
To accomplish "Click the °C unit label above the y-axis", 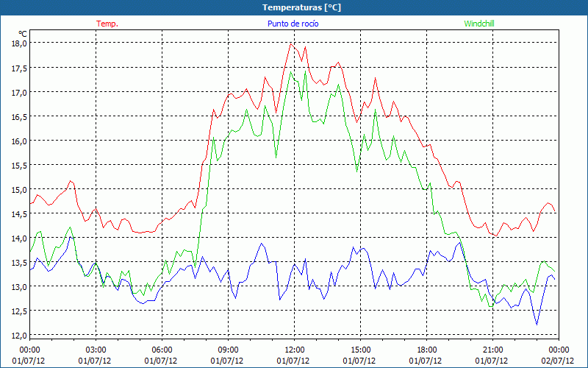I will pyautogui.click(x=22, y=33).
